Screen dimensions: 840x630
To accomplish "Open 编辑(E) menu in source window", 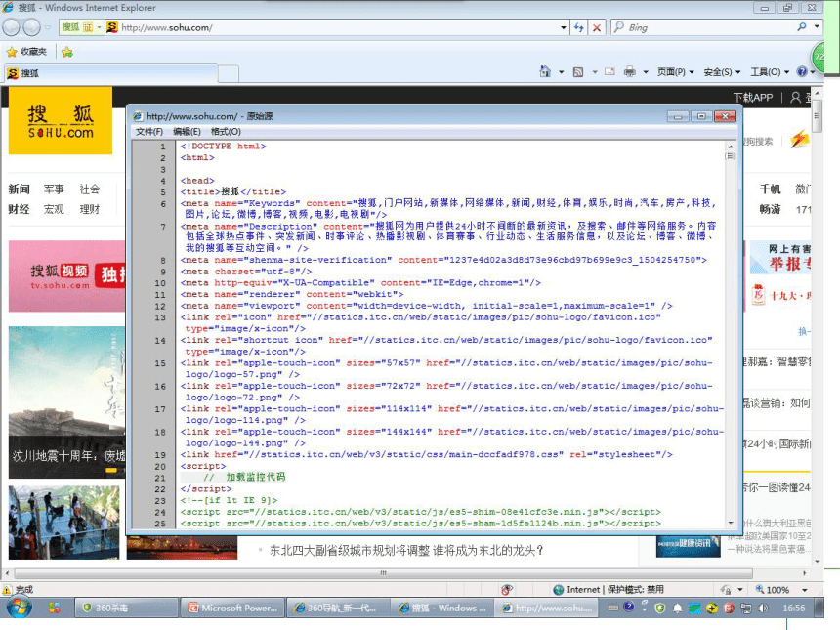I will click(187, 131).
